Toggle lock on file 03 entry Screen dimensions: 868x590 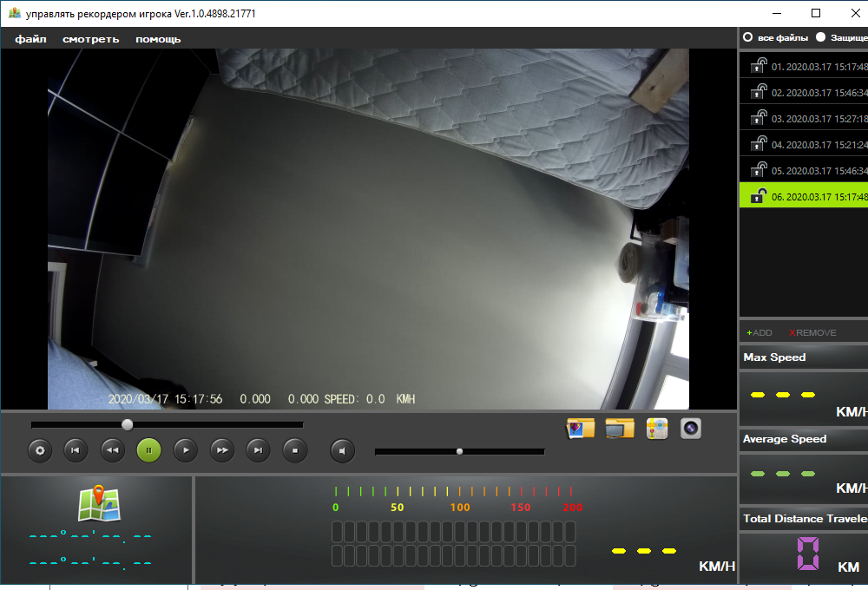point(759,118)
